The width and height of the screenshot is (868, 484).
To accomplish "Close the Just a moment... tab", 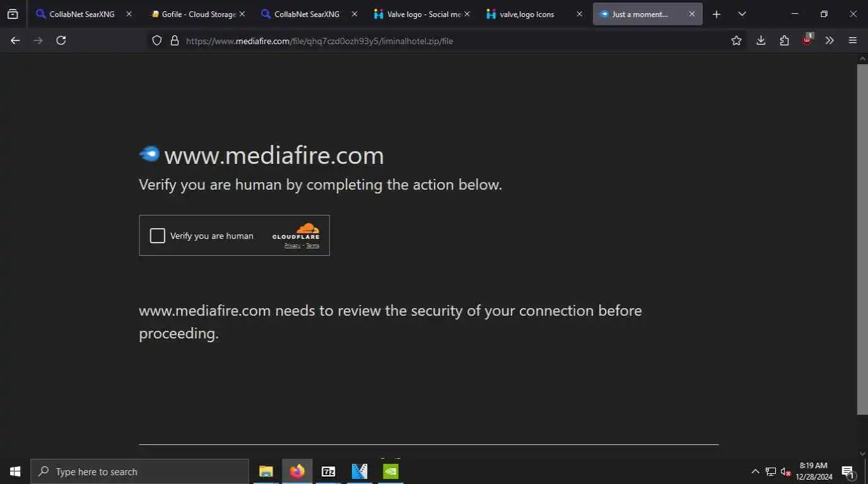I will click(x=691, y=14).
